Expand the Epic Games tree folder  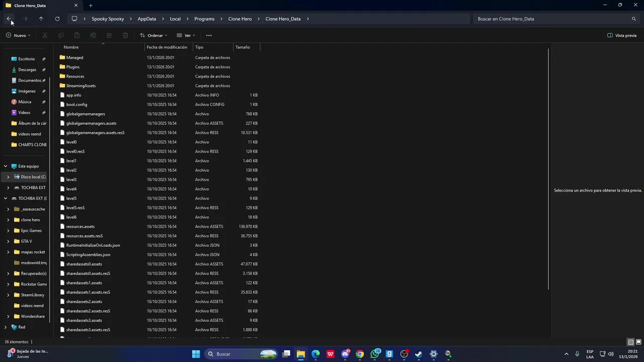click(x=8, y=230)
